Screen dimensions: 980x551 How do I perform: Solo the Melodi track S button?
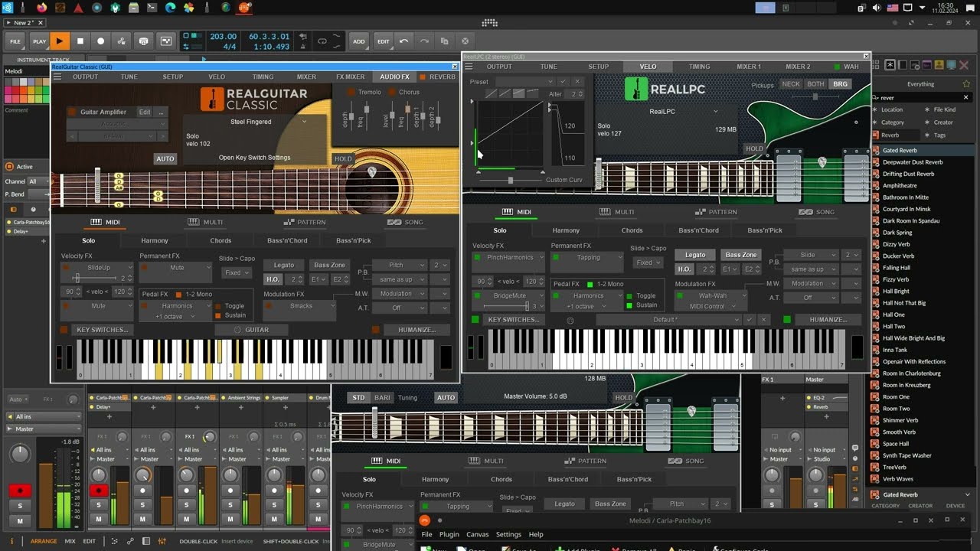pyautogui.click(x=20, y=506)
